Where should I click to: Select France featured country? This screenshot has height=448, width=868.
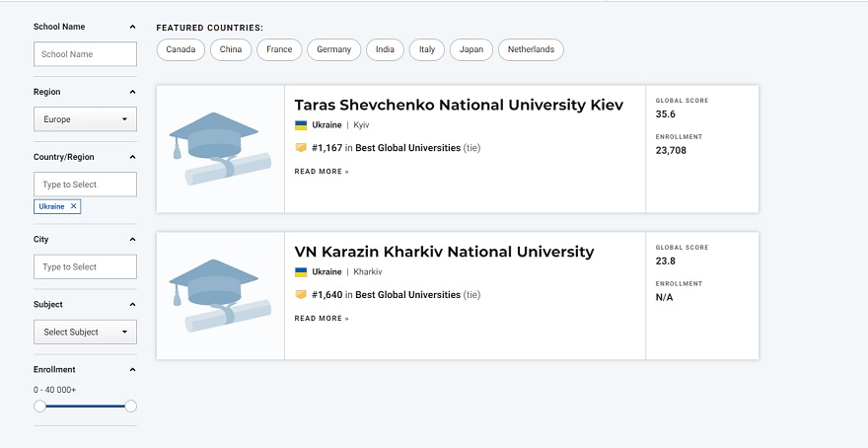279,49
